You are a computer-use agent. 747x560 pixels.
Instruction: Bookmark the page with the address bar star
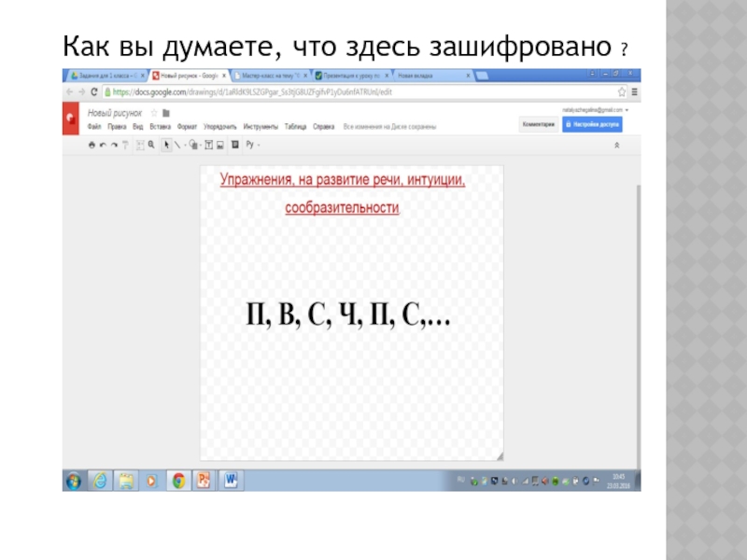(622, 92)
